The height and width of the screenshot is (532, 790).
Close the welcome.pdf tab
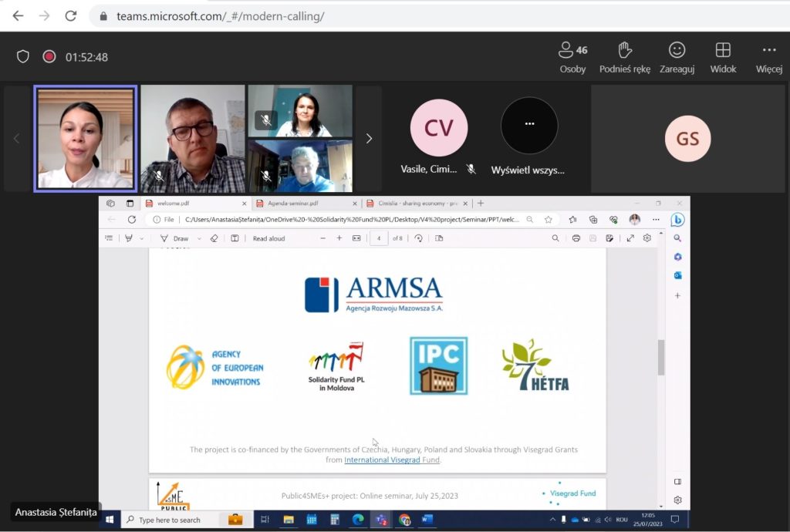pyautogui.click(x=245, y=204)
